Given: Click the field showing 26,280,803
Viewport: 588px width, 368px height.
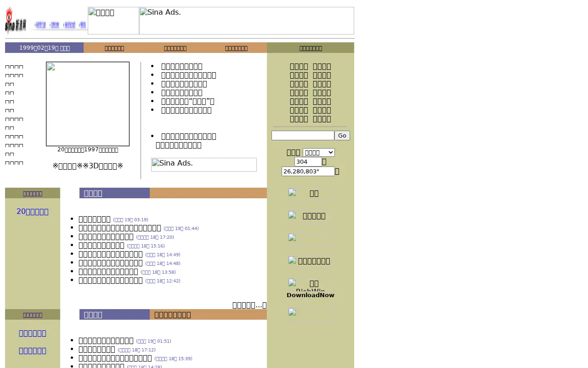Looking at the screenshot, I should (x=308, y=172).
